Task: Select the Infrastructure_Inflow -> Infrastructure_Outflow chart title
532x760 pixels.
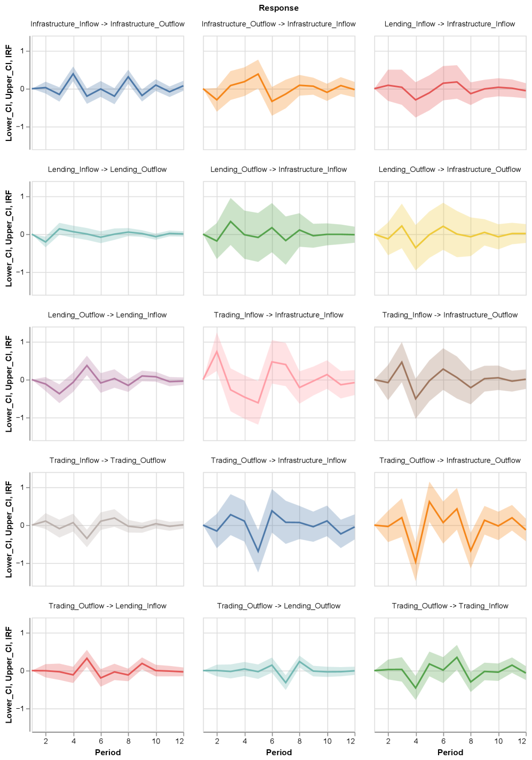Action: 107,24
